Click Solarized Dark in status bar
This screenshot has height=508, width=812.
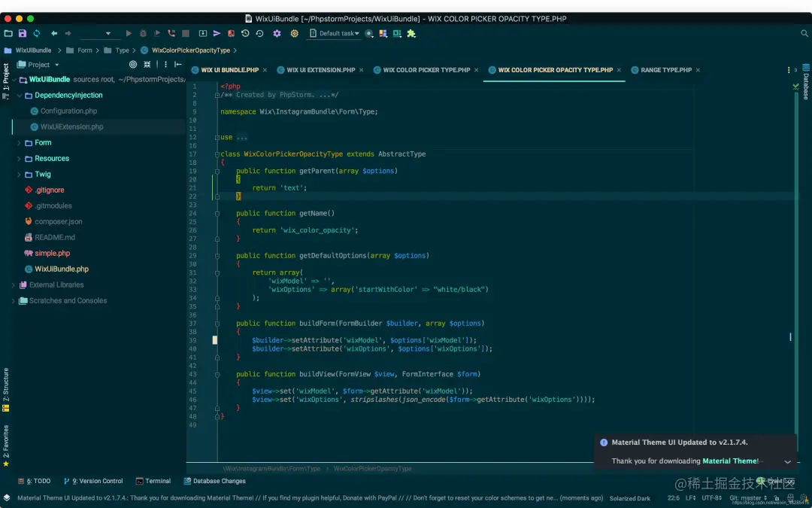point(630,498)
